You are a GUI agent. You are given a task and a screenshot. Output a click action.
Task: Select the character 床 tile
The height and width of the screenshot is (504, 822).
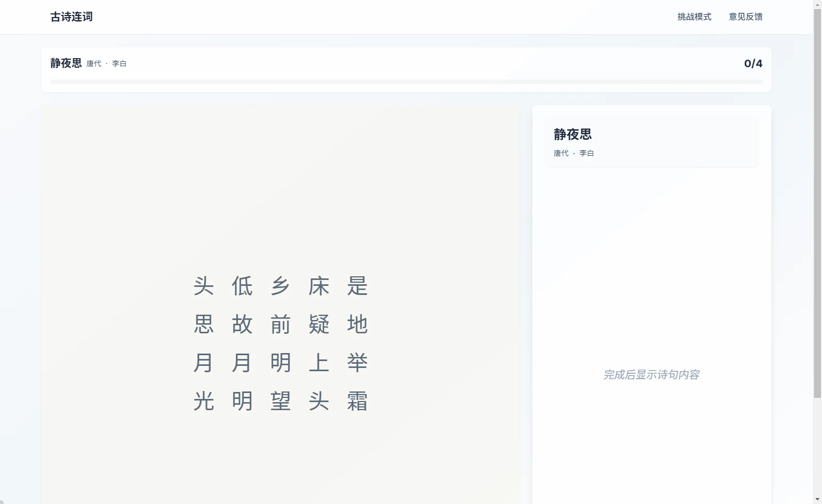(319, 286)
